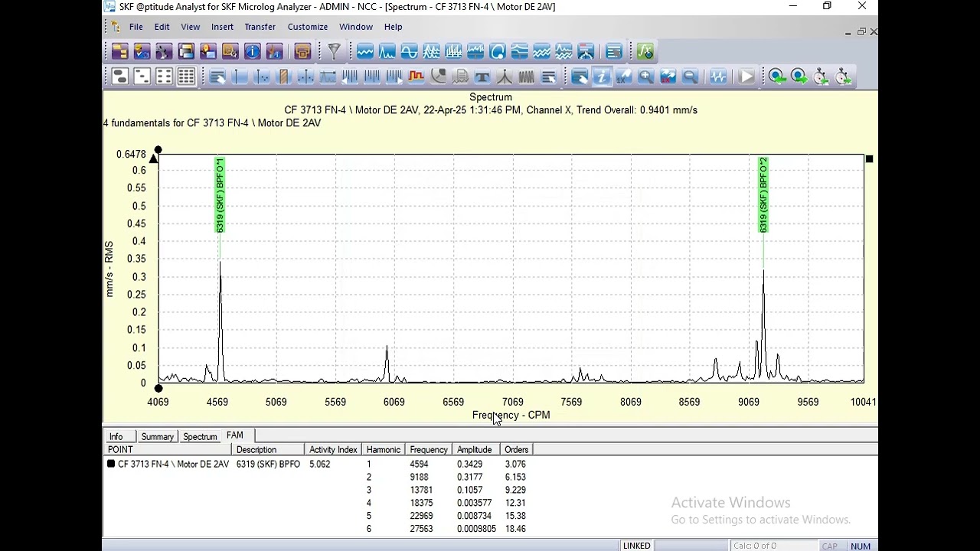This screenshot has height=551, width=980.
Task: Sort by the Orders column header
Action: pyautogui.click(x=517, y=450)
